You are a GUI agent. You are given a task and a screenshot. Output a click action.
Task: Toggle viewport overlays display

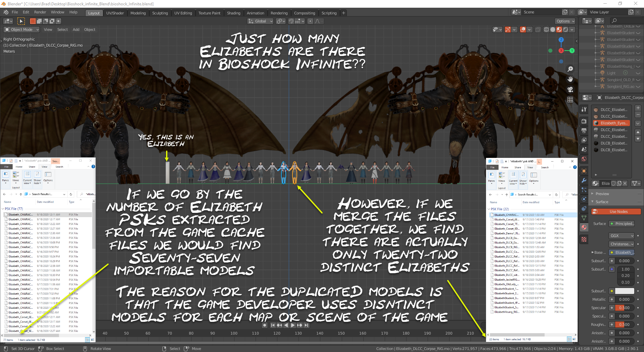pos(523,30)
